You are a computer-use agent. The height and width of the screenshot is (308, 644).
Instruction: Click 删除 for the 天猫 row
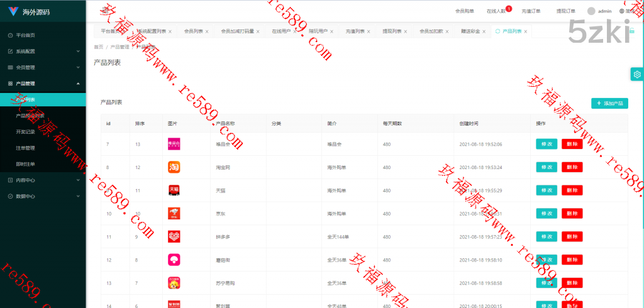coord(572,190)
